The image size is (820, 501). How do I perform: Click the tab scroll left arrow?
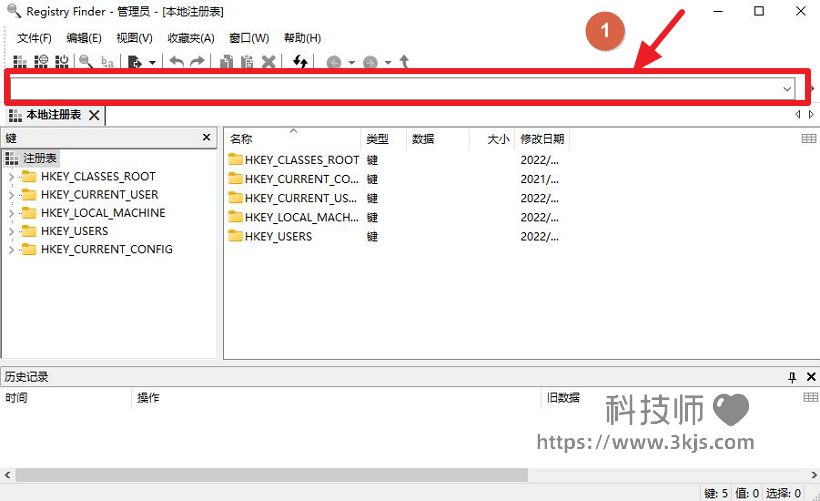pyautogui.click(x=798, y=114)
